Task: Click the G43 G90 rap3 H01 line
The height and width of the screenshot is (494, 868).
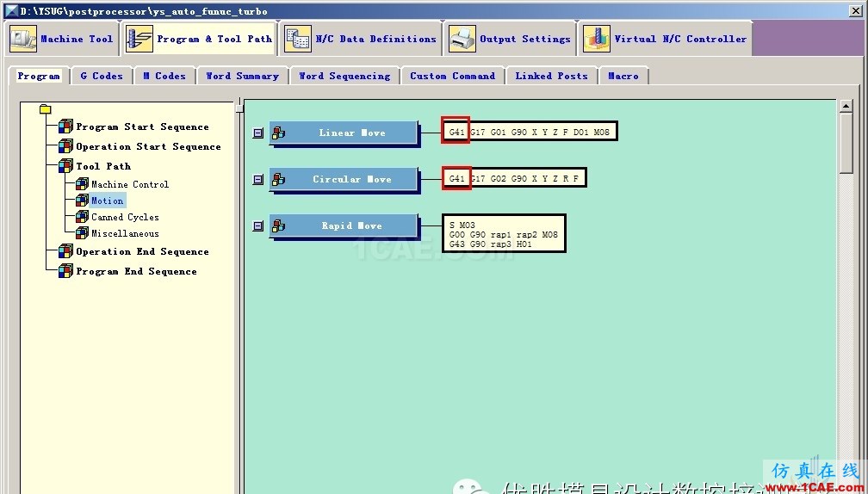Action: tap(491, 244)
